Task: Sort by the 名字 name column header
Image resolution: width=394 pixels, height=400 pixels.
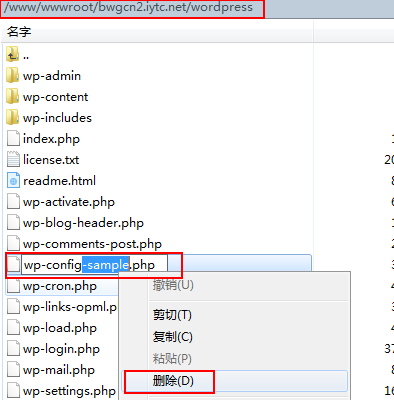Action: [157, 32]
